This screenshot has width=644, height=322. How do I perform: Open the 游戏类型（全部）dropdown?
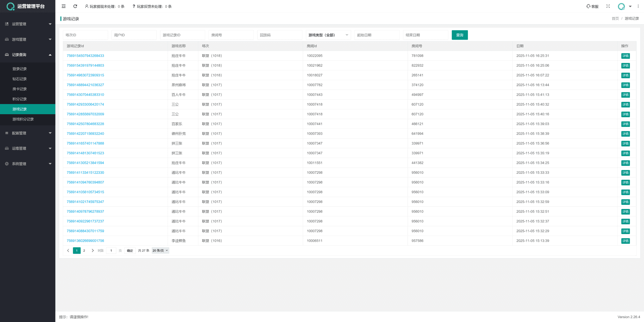tap(328, 35)
